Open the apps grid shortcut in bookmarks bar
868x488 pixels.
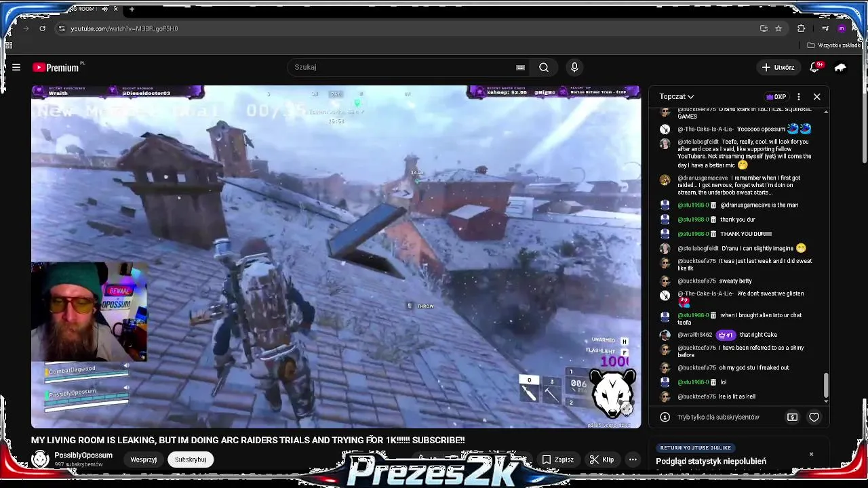click(x=8, y=45)
